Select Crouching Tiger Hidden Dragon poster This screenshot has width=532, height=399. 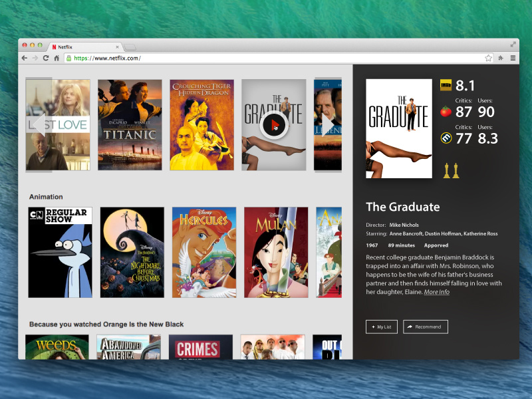[x=202, y=125]
